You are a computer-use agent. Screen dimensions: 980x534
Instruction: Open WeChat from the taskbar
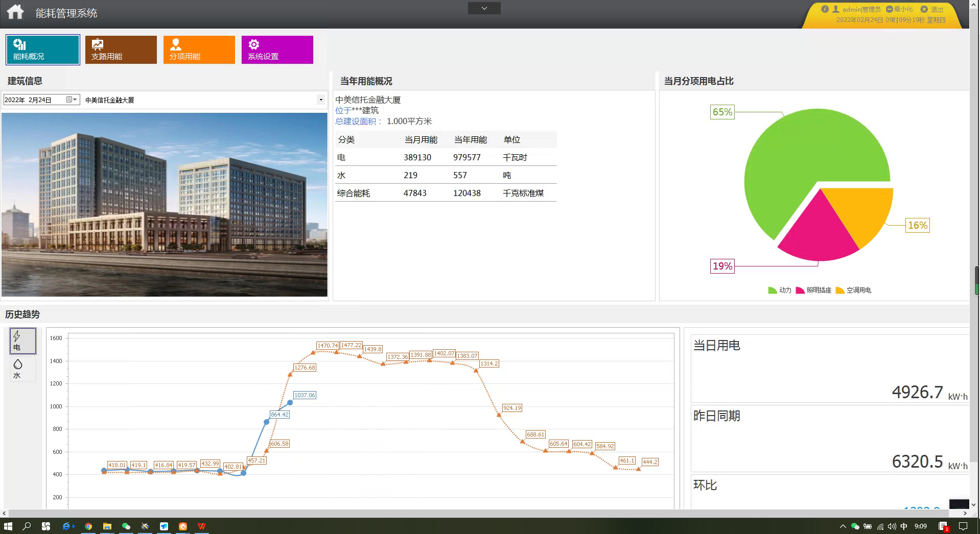coord(126,526)
